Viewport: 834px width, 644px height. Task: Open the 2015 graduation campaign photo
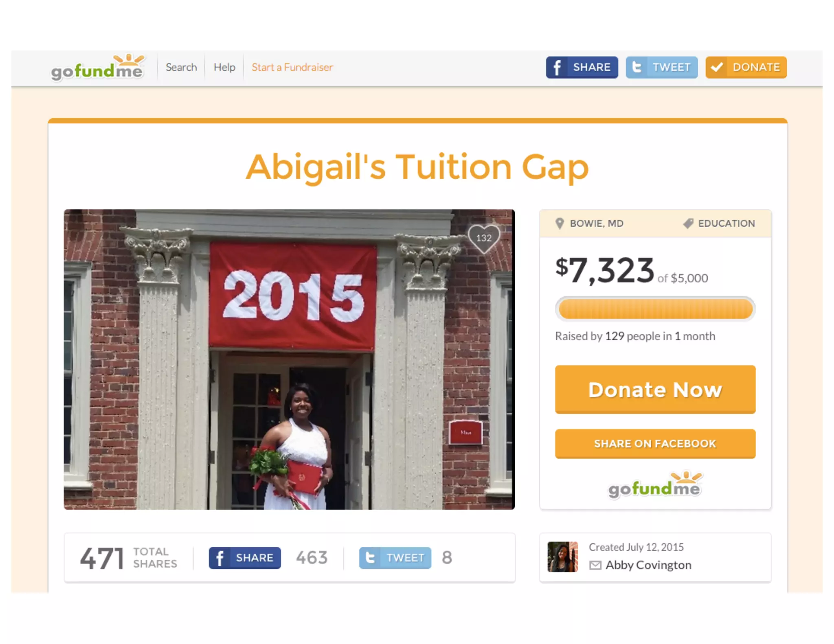pos(289,359)
